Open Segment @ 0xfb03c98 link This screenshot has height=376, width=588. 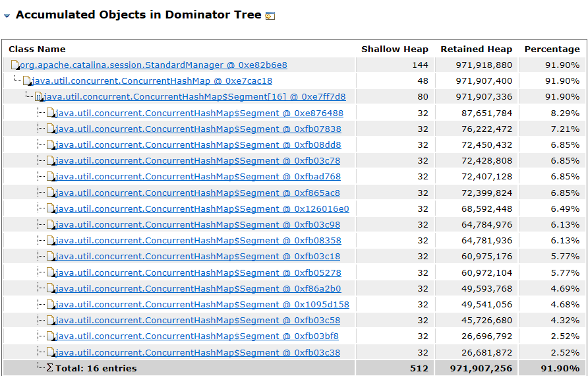[x=198, y=224]
